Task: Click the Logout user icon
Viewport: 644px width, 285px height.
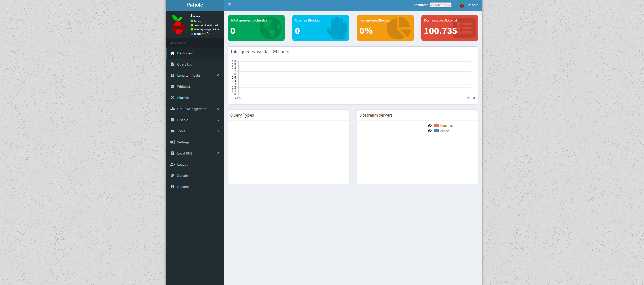Action: 173,164
